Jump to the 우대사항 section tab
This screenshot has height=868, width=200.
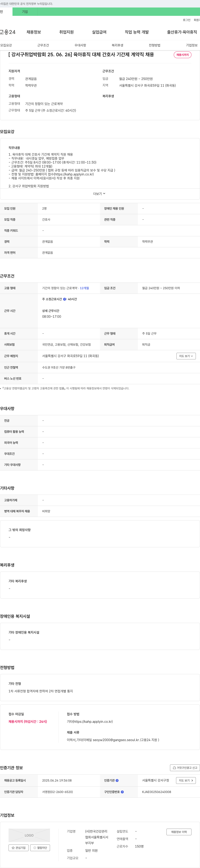click(80, 45)
